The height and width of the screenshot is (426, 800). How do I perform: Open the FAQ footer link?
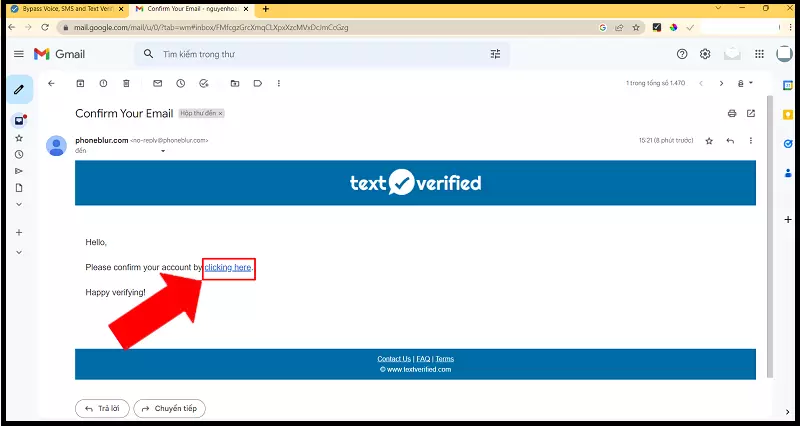423,359
